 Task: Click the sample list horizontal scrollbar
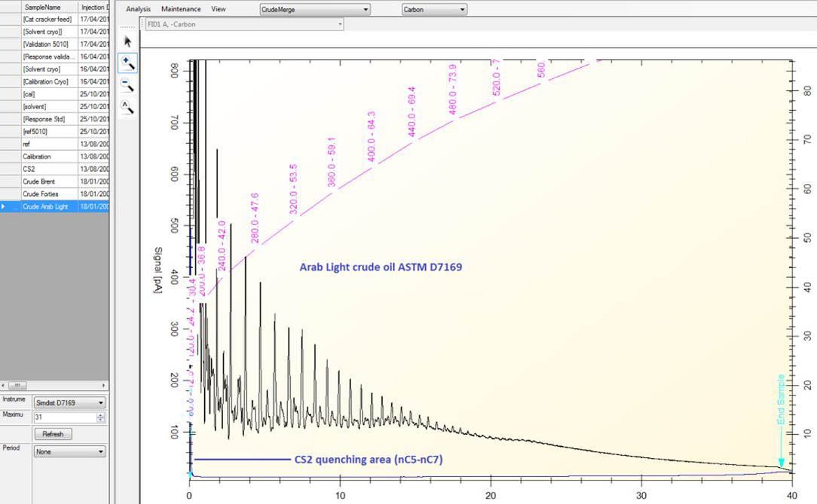pyautogui.click(x=54, y=385)
